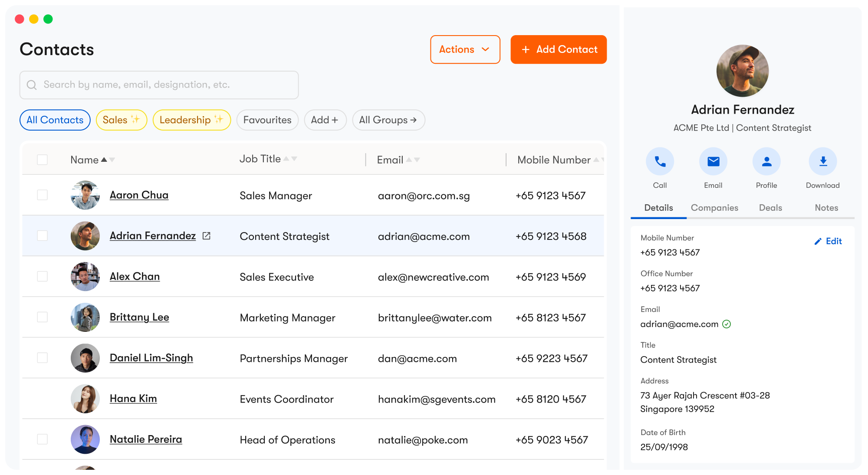Sort by Job Title column arrows
The image size is (868, 475).
tap(290, 159)
